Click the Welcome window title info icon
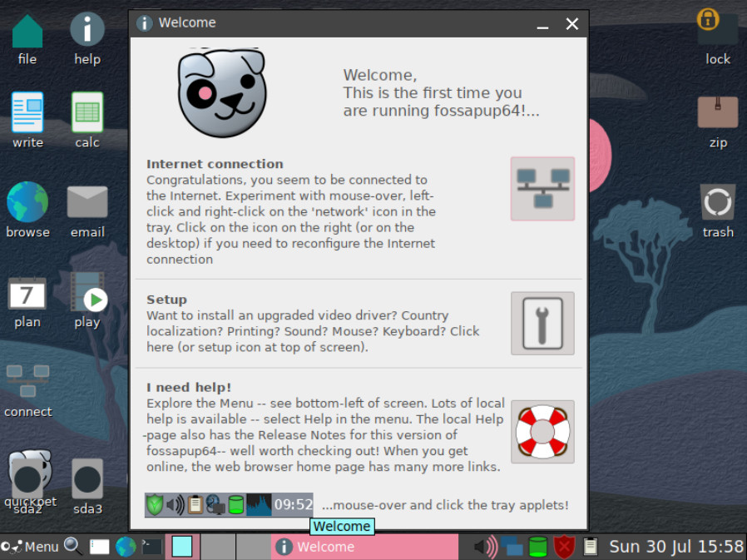This screenshot has width=747, height=560. pos(144,22)
